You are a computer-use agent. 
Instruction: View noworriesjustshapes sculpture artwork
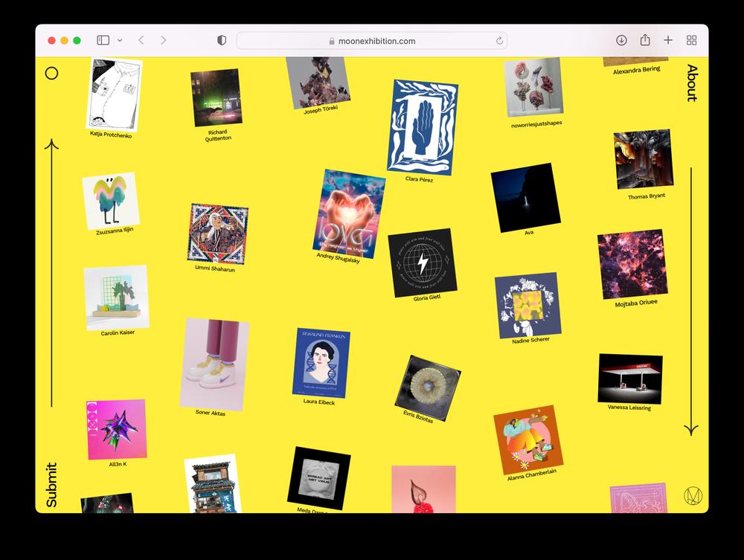click(533, 87)
